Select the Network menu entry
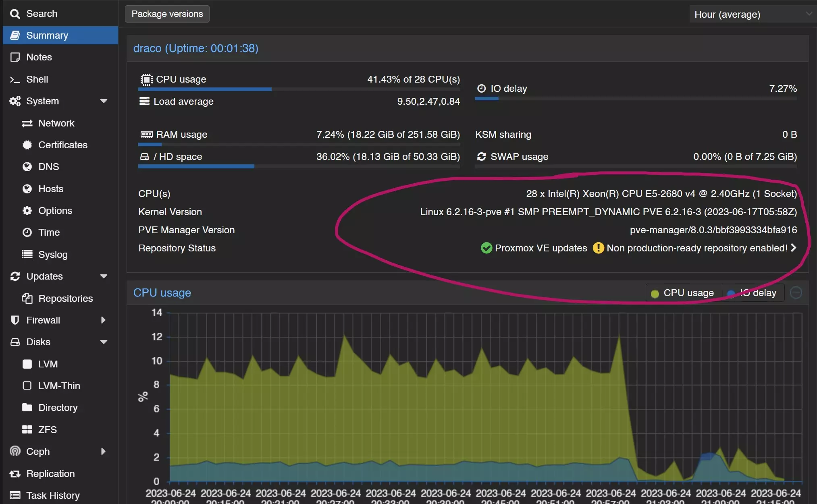The image size is (817, 504). [60, 123]
